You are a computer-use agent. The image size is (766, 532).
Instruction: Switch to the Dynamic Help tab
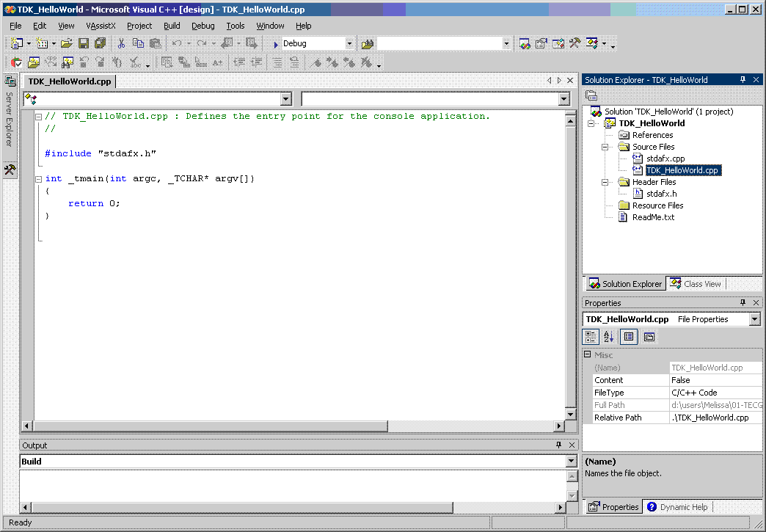click(x=677, y=507)
